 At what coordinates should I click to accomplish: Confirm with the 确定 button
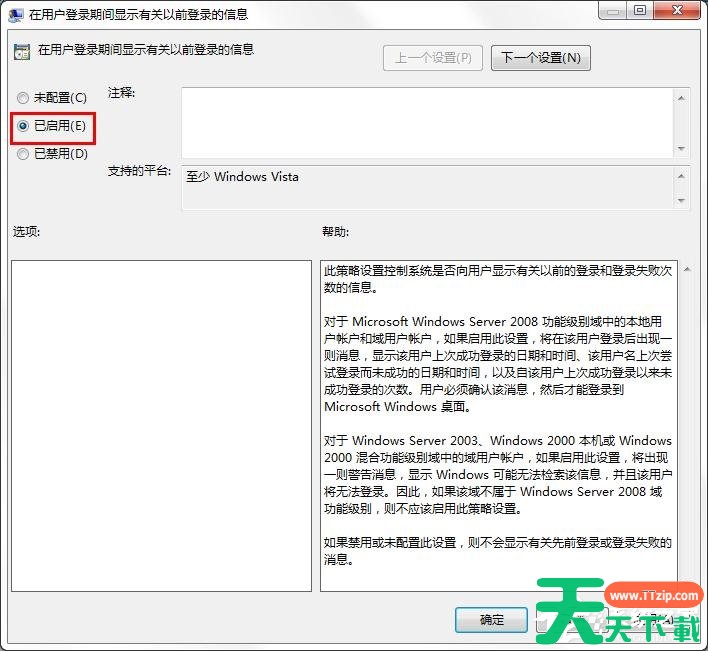491,620
